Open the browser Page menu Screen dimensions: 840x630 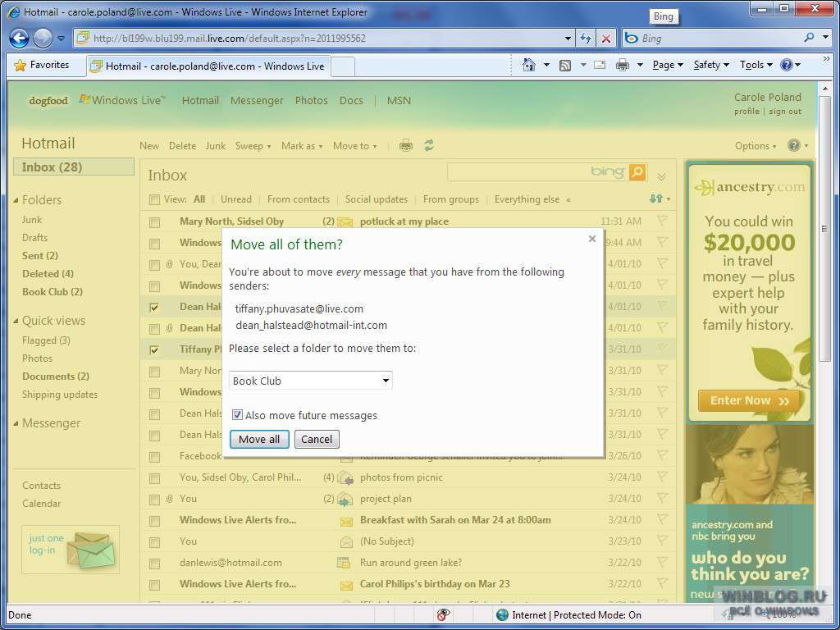pos(668,65)
